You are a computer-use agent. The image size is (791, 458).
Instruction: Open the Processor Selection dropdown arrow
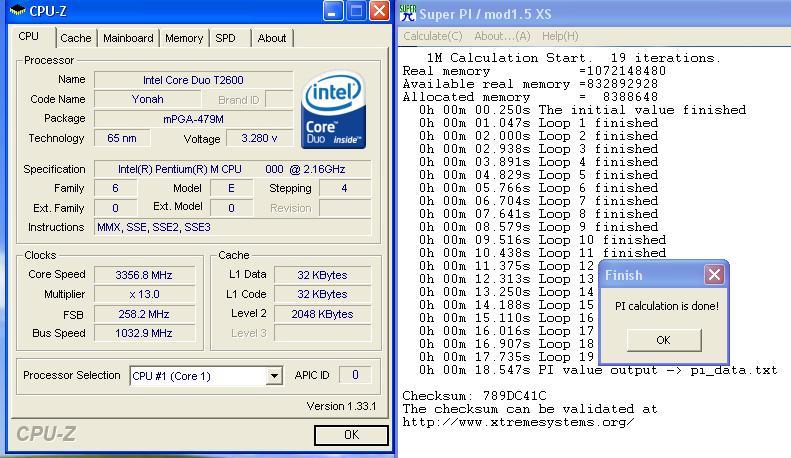(274, 376)
